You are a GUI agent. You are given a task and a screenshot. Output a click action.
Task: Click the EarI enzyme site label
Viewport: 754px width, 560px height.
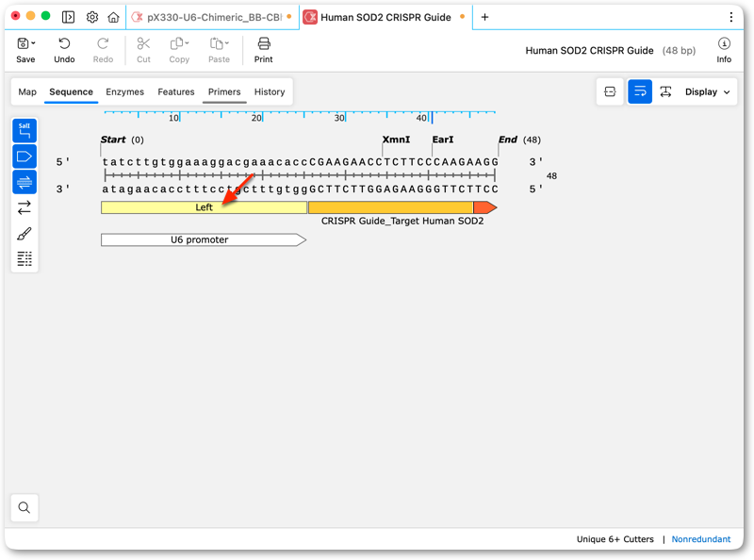(443, 140)
